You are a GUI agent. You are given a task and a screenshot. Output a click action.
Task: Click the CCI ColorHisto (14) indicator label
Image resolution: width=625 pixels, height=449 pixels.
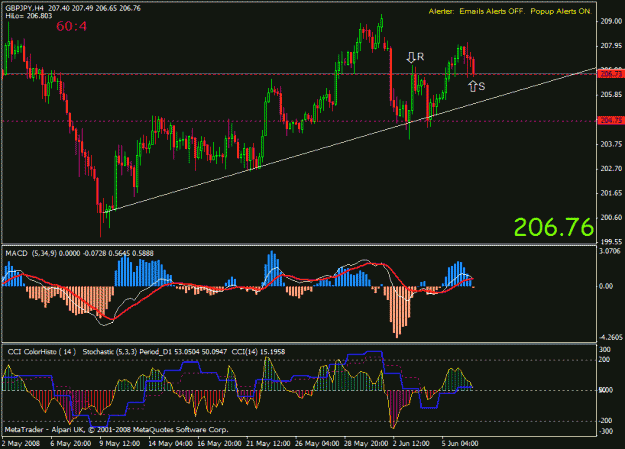click(41, 352)
